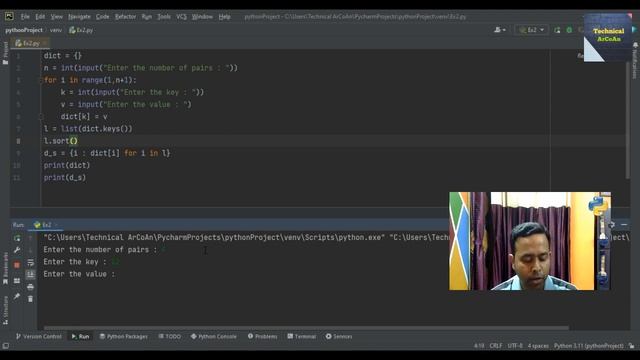Image resolution: width=640 pixels, height=360 pixels.
Task: Change the UTF-8 file encoding
Action: 515,346
